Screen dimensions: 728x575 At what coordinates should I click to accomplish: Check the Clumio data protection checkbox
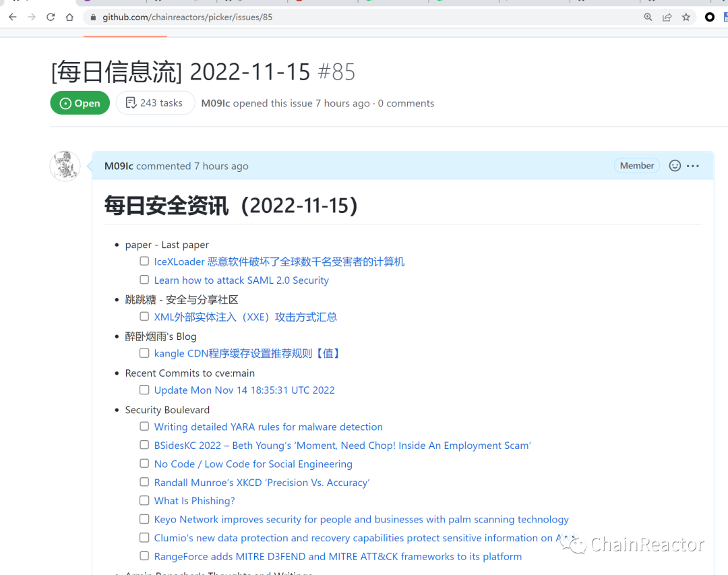coord(144,538)
